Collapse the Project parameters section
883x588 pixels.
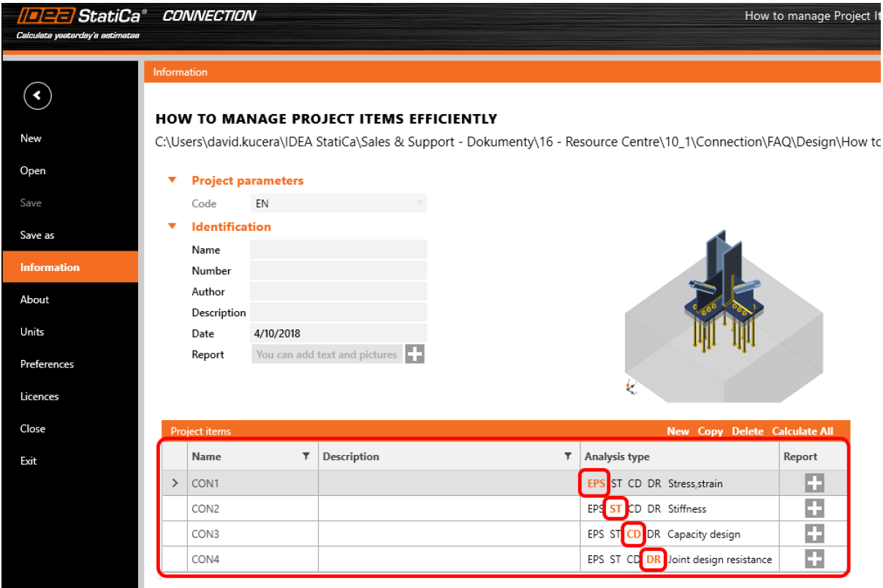click(173, 180)
